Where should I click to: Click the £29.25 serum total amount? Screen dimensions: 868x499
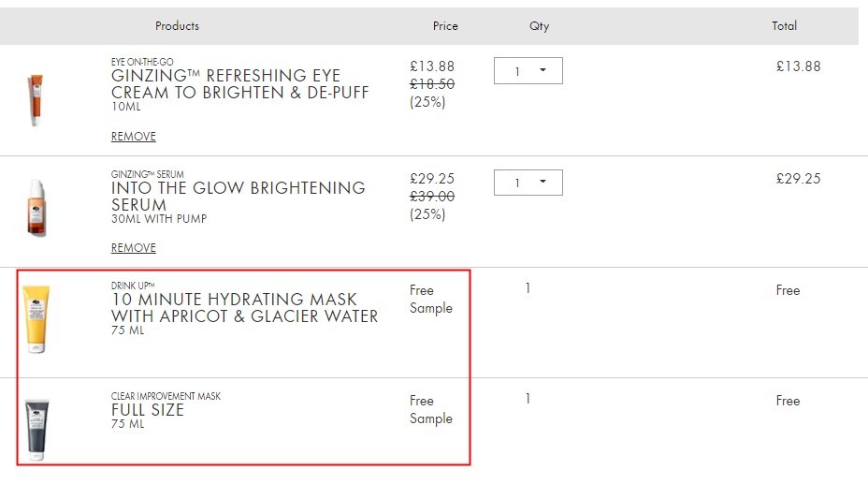798,178
